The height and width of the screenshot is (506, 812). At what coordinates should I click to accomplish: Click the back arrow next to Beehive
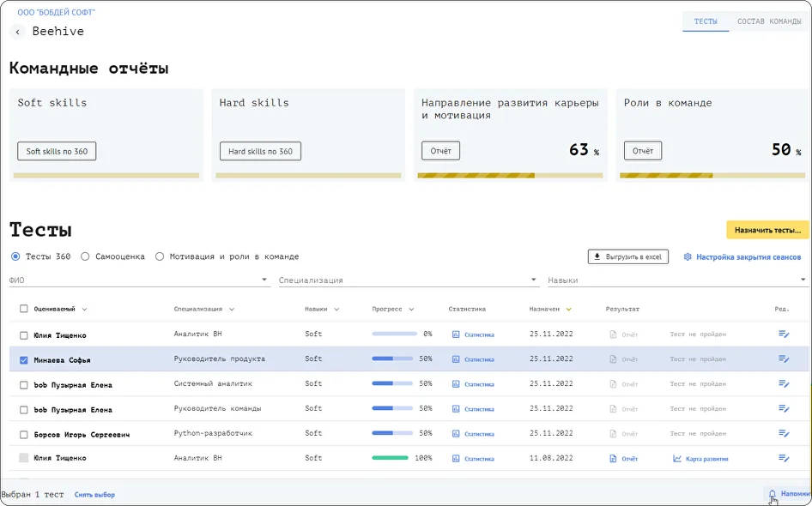17,32
